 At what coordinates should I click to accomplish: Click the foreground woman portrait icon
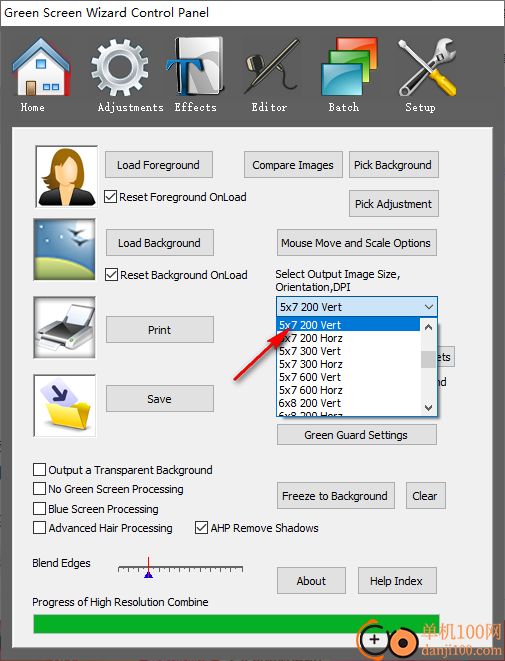pyautogui.click(x=66, y=177)
